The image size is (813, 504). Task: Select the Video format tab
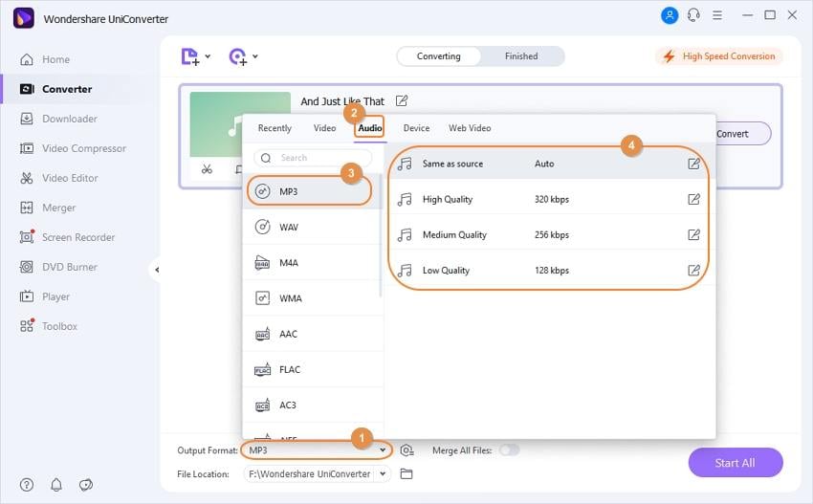[x=324, y=128]
